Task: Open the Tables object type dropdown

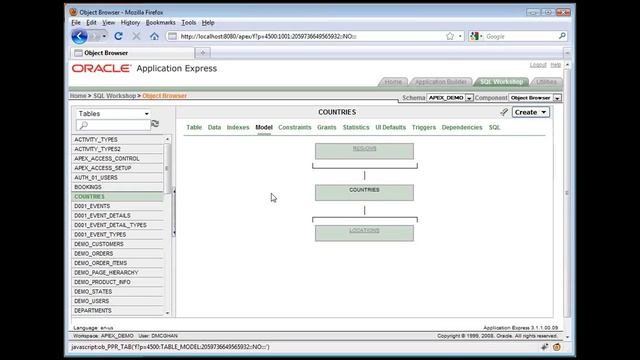Action: [113, 113]
